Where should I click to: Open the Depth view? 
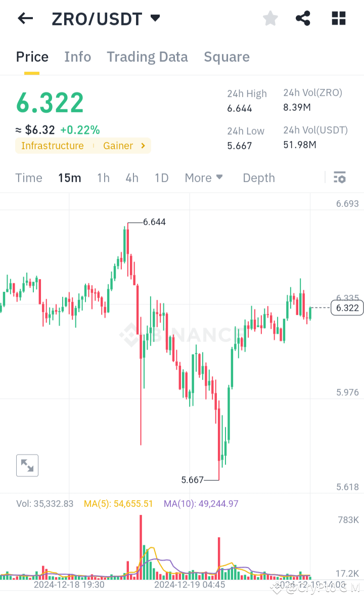pos(258,178)
